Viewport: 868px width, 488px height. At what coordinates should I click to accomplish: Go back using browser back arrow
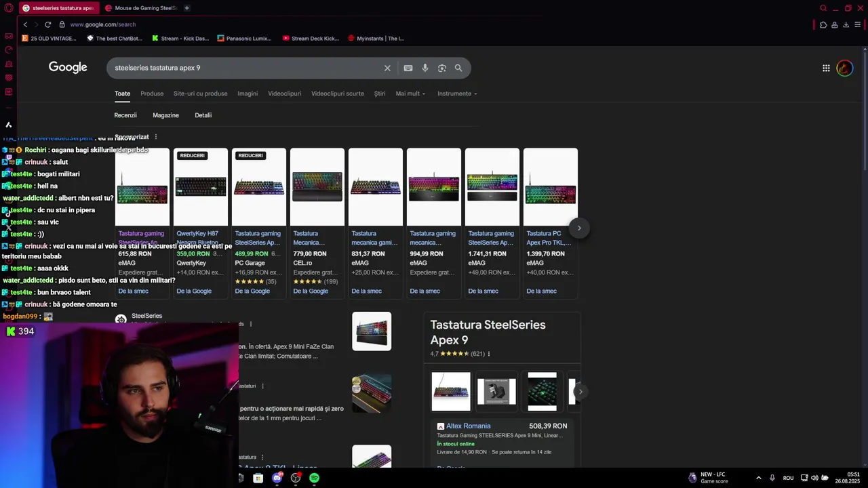[26, 24]
